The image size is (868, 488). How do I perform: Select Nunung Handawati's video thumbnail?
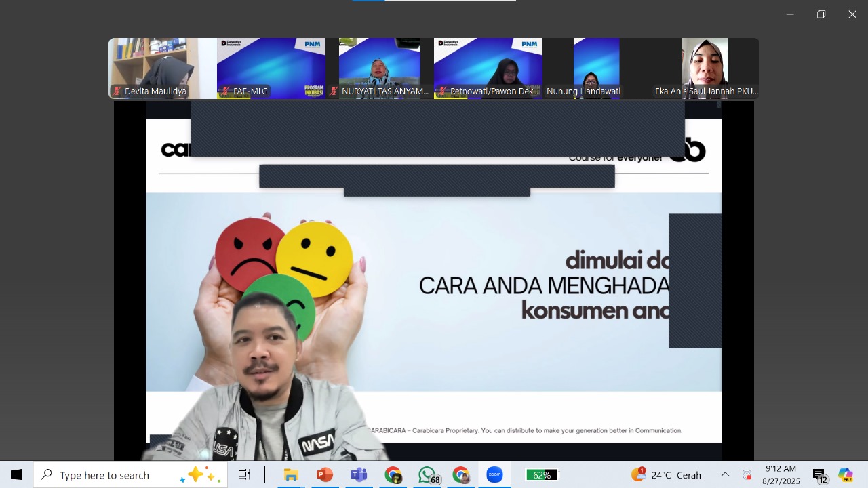tap(597, 68)
